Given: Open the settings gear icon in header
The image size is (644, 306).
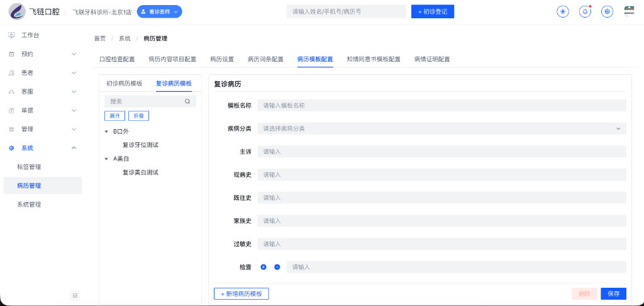Looking at the screenshot, I should pos(607,11).
